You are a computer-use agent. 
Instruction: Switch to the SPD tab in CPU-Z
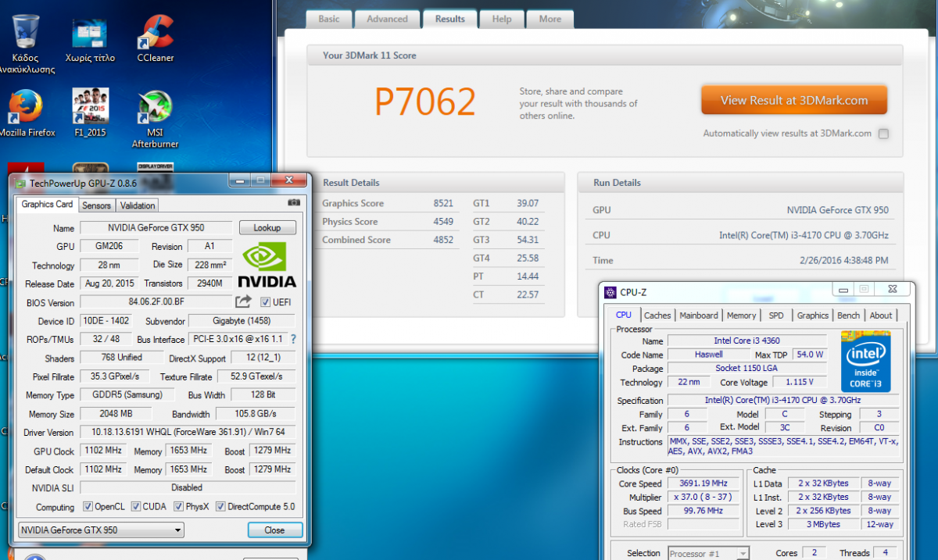point(776,316)
